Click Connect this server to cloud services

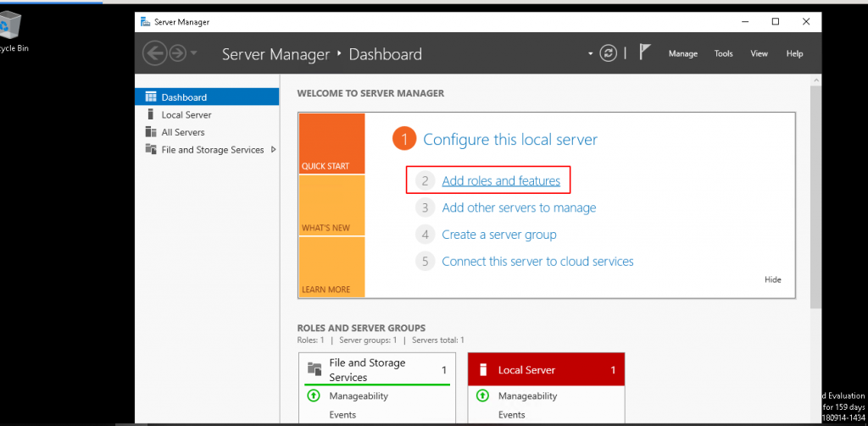click(x=537, y=261)
